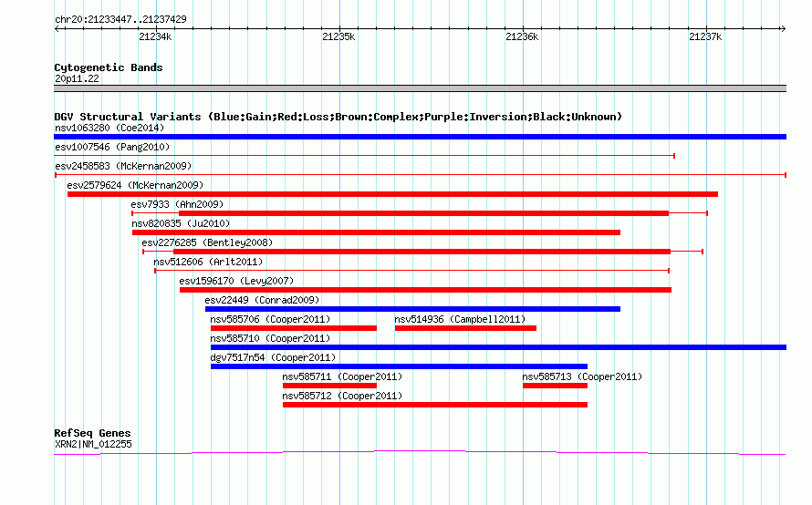Click the ruler's left arrowhead
The image size is (812, 505).
pyautogui.click(x=57, y=28)
